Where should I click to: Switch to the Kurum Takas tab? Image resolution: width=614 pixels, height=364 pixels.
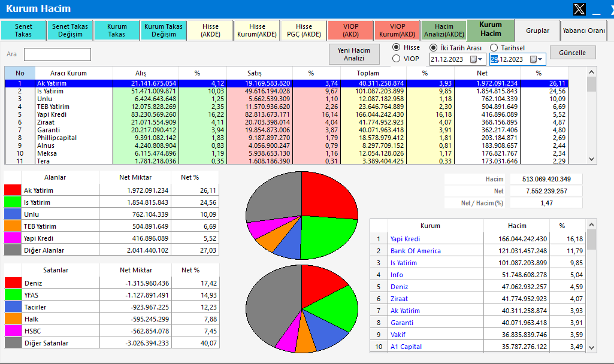click(117, 31)
